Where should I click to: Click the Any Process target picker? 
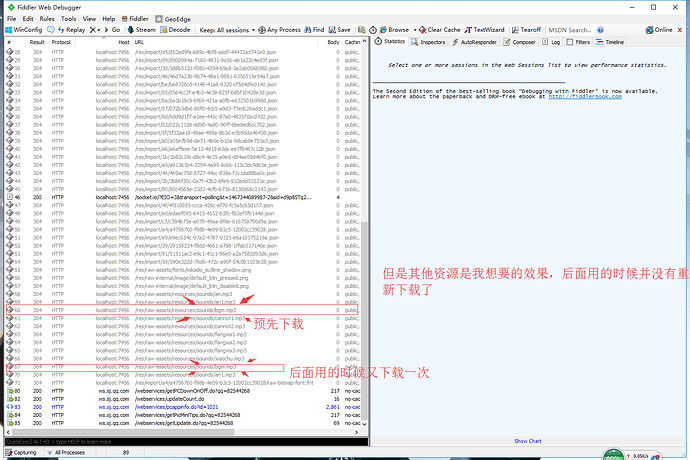click(279, 30)
